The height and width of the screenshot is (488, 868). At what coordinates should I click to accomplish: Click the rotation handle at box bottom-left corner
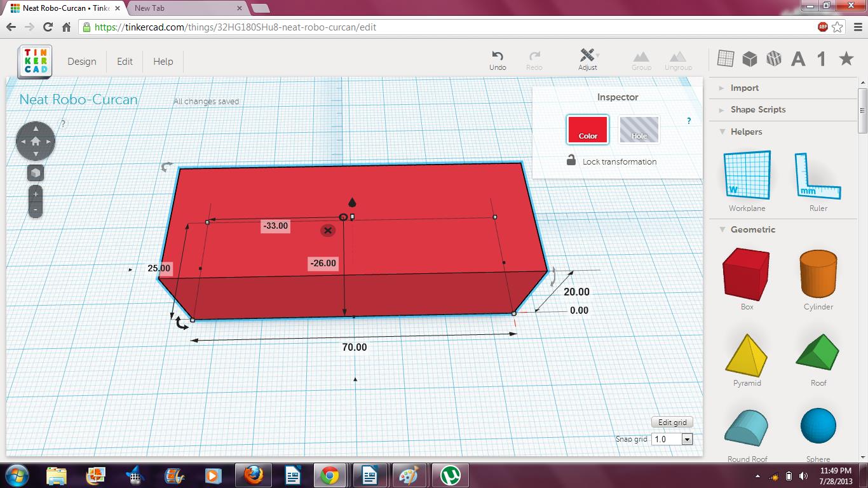182,323
